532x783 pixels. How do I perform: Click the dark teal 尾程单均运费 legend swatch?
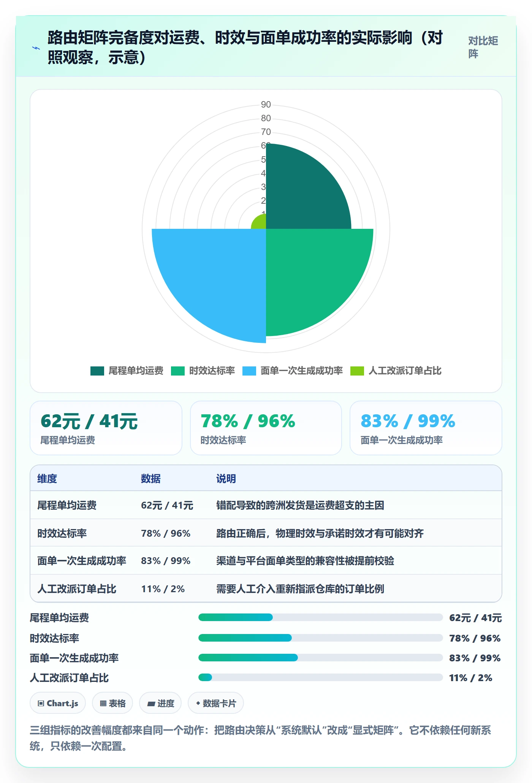(x=97, y=371)
